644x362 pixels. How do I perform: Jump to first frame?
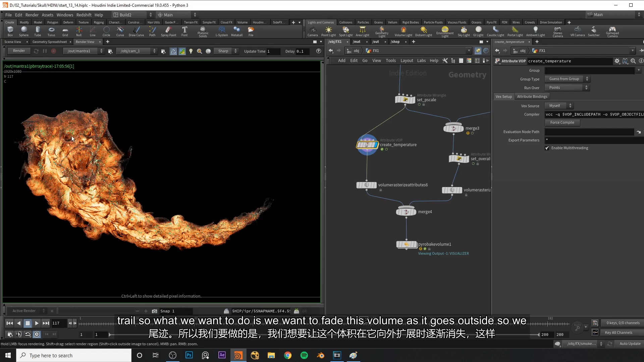click(10, 323)
